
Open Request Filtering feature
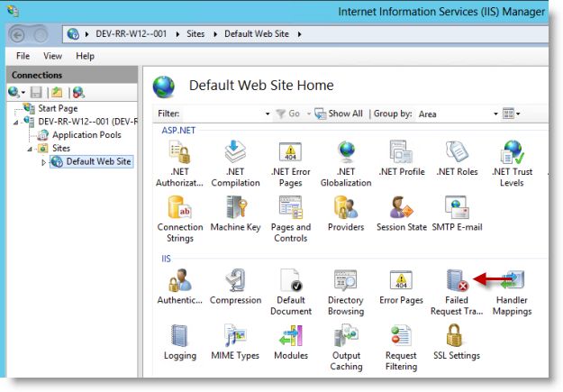click(x=401, y=348)
